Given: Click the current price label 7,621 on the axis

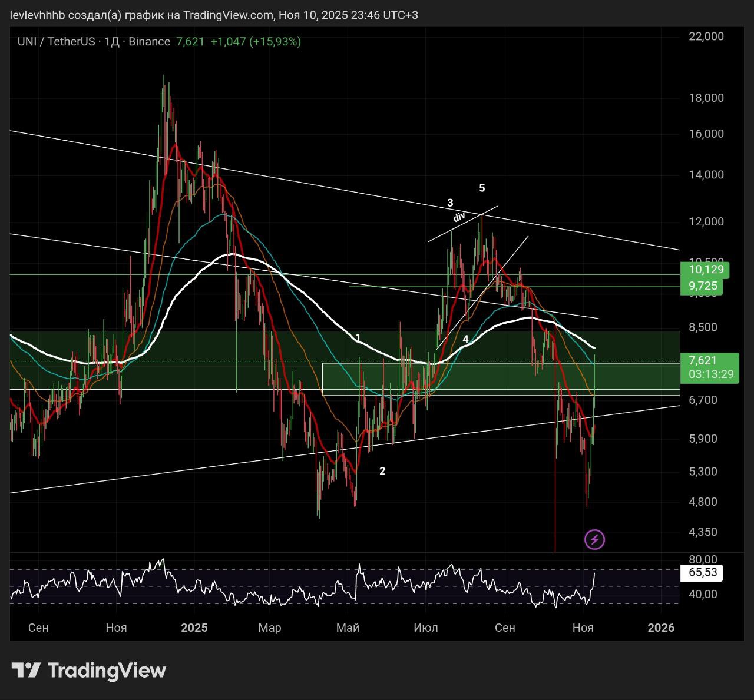Looking at the screenshot, I should (702, 361).
